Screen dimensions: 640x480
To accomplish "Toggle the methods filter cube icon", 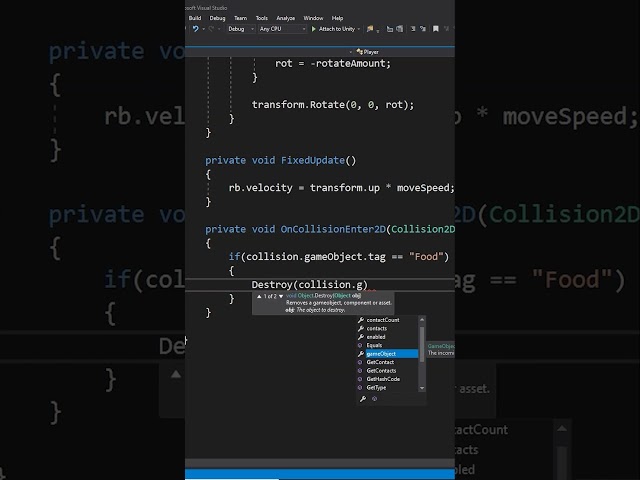I will click(x=374, y=399).
